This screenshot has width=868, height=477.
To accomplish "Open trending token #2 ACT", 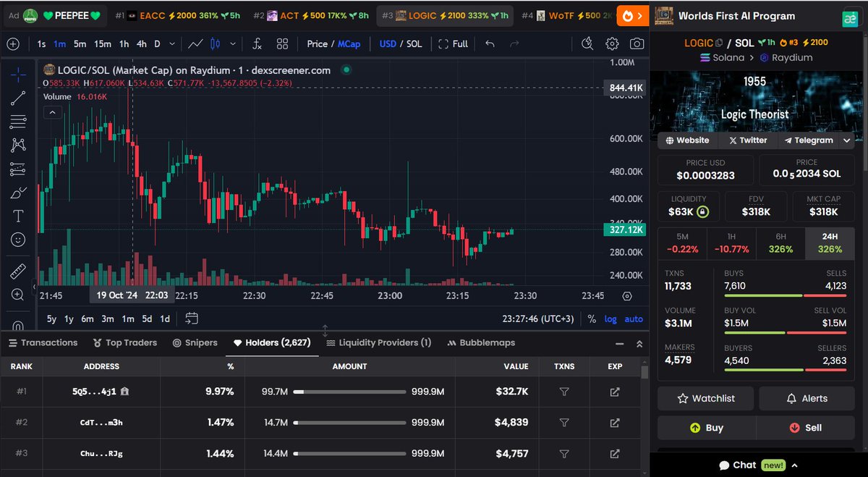I will (310, 15).
